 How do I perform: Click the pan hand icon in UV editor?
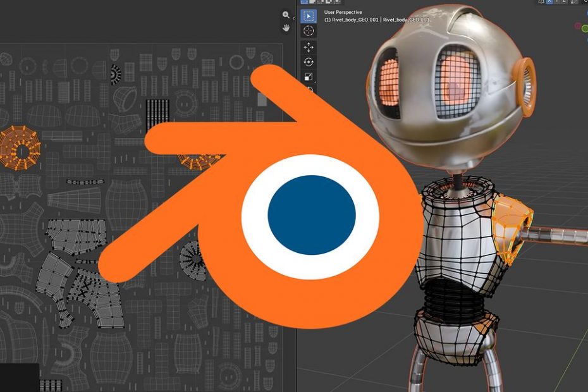click(286, 28)
